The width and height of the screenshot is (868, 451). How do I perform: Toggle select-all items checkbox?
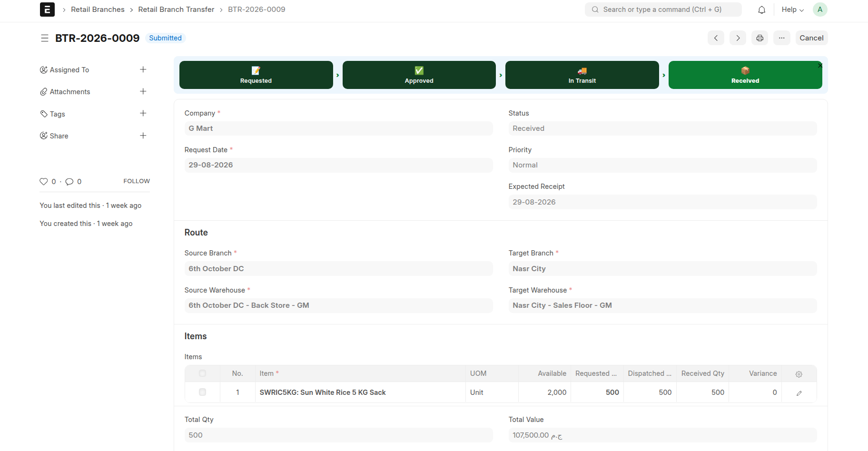point(202,373)
